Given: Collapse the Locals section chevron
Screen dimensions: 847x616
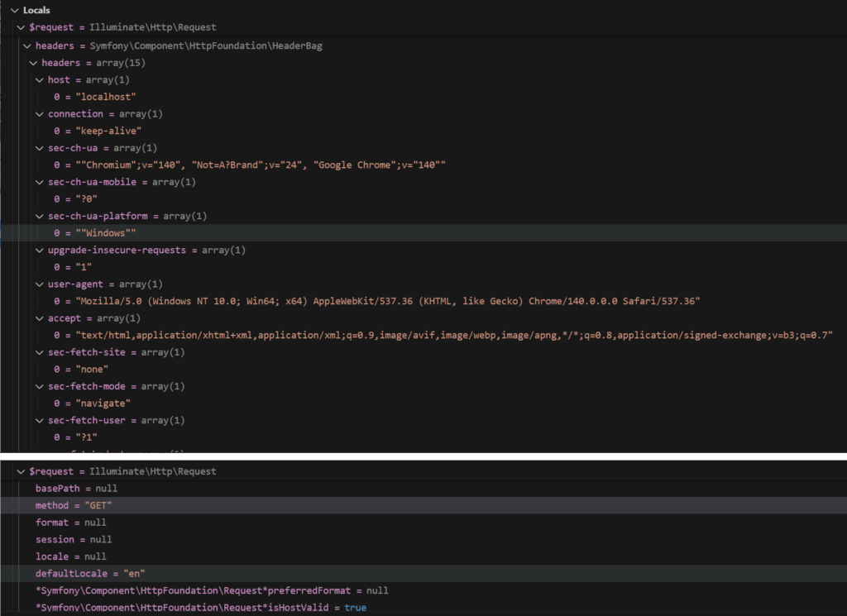Looking at the screenshot, I should click(x=15, y=10).
